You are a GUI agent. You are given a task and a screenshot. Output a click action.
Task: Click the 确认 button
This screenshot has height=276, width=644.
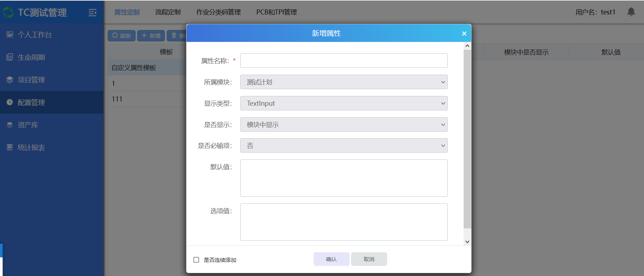(331, 259)
